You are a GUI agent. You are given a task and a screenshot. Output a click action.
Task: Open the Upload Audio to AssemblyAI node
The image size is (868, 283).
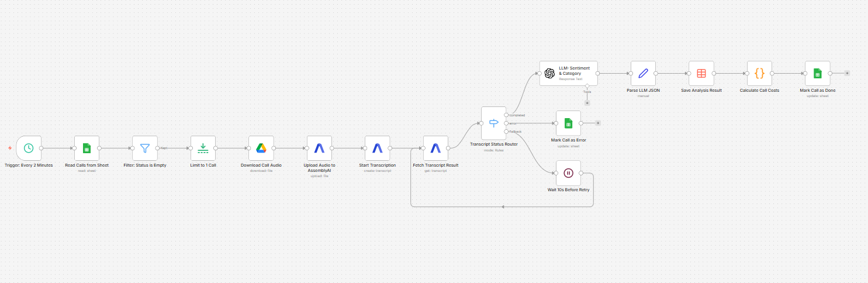pyautogui.click(x=319, y=148)
